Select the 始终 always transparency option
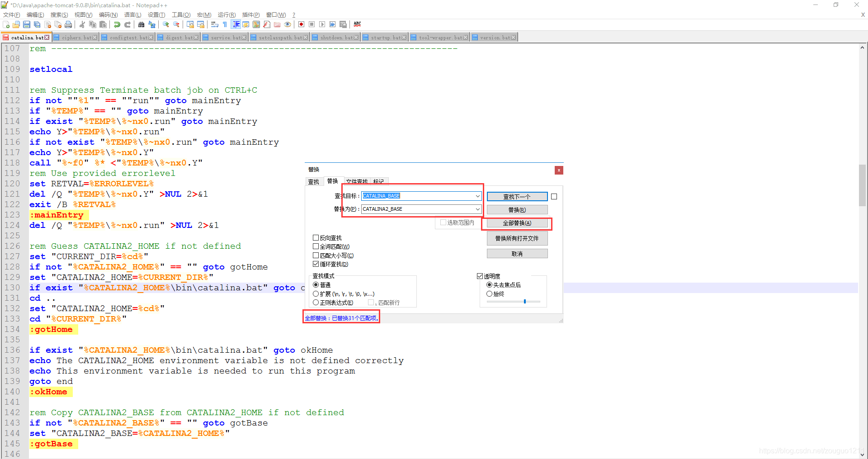The height and width of the screenshot is (459, 868). 489,294
